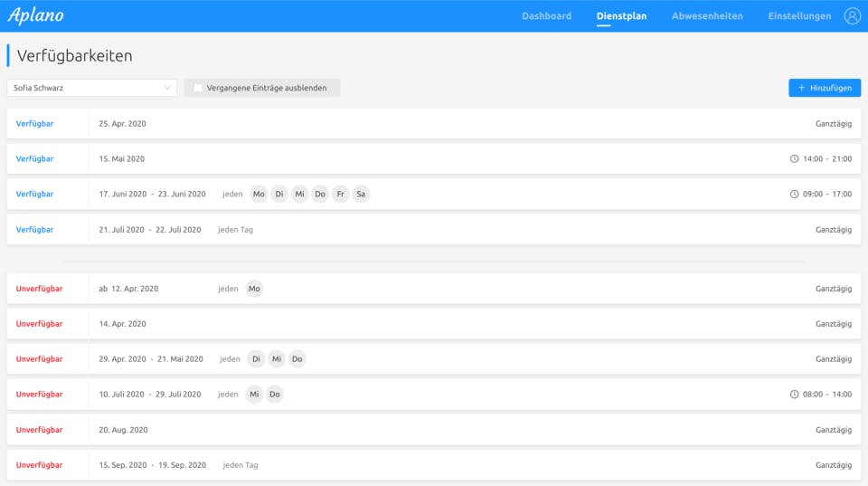Click the 'Mo' chip in the 17. Juni row
868x486 pixels.
(259, 194)
